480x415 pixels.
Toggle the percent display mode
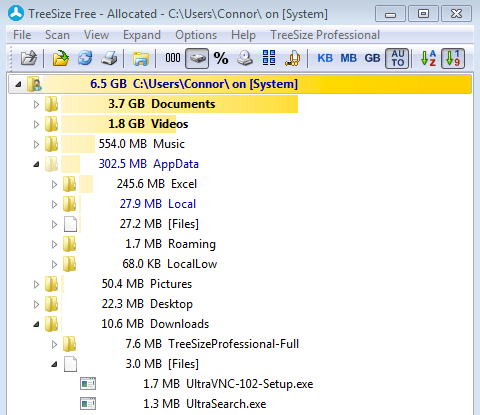[x=221, y=58]
